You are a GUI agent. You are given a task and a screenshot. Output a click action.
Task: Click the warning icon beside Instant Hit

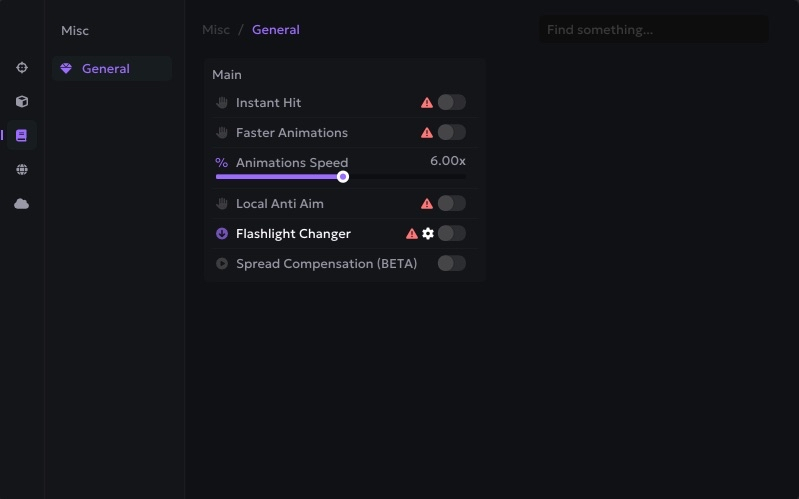tap(427, 102)
